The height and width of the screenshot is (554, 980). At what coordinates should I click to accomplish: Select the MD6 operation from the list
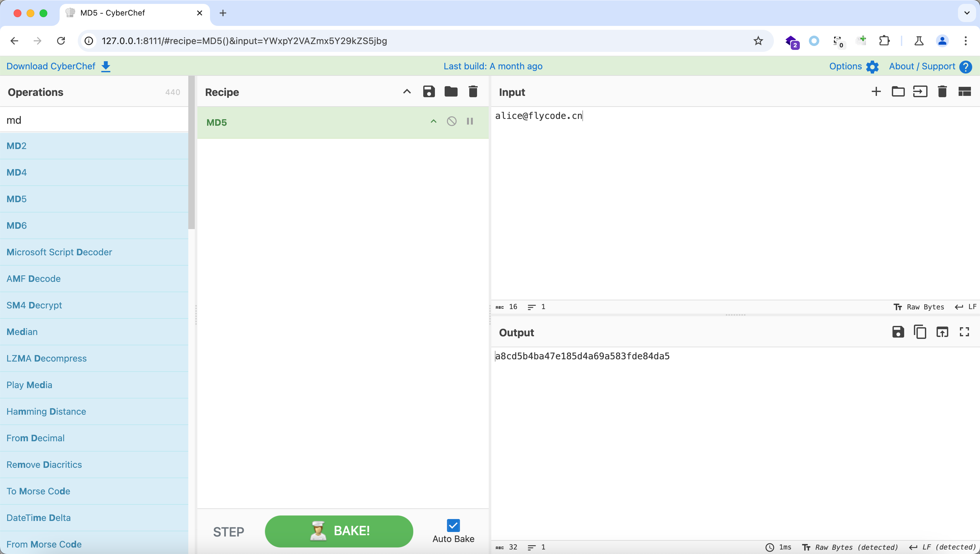[17, 225]
